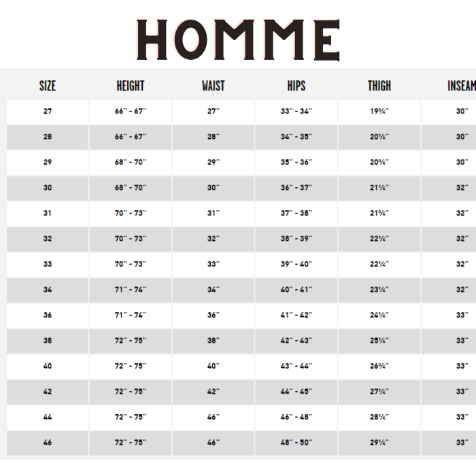Click thigh 26¾" cell
This screenshot has height=476, width=476.
click(x=379, y=367)
